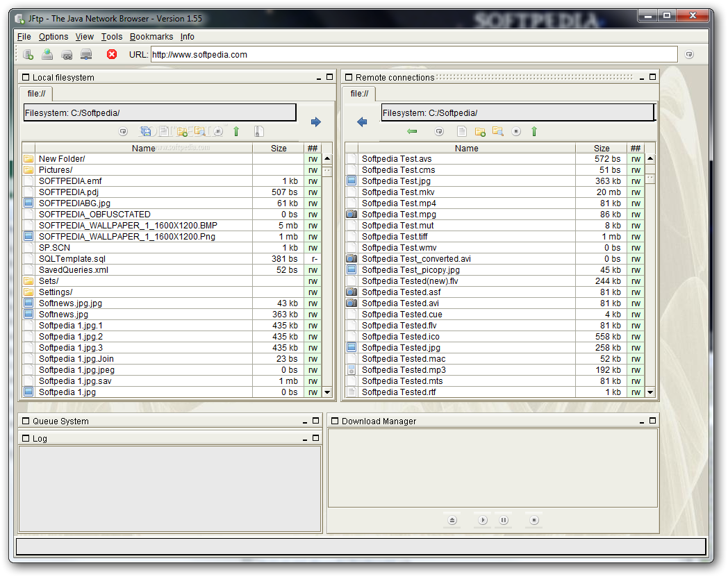Screen dimensions: 728x577
Task: Create a new folder in Local filesystem
Action: coord(182,132)
